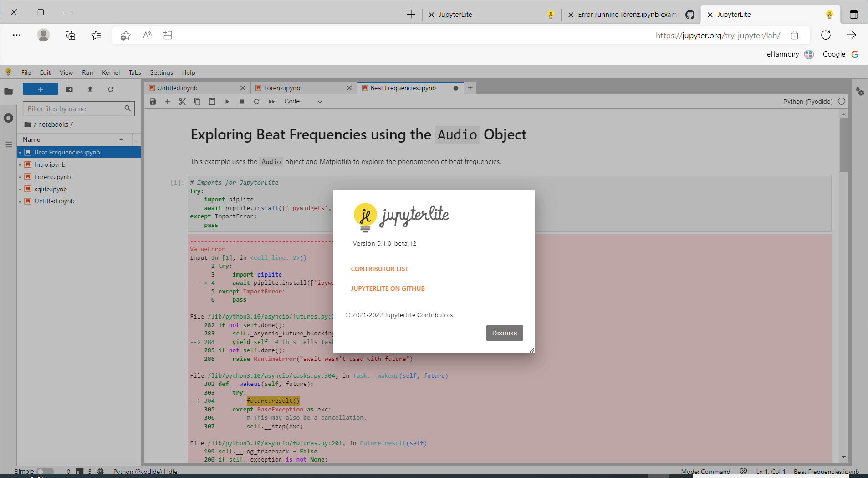Screen dimensions: 868x478
Task: Select the Run cell icon in the notebook toolbar
Action: click(x=227, y=101)
